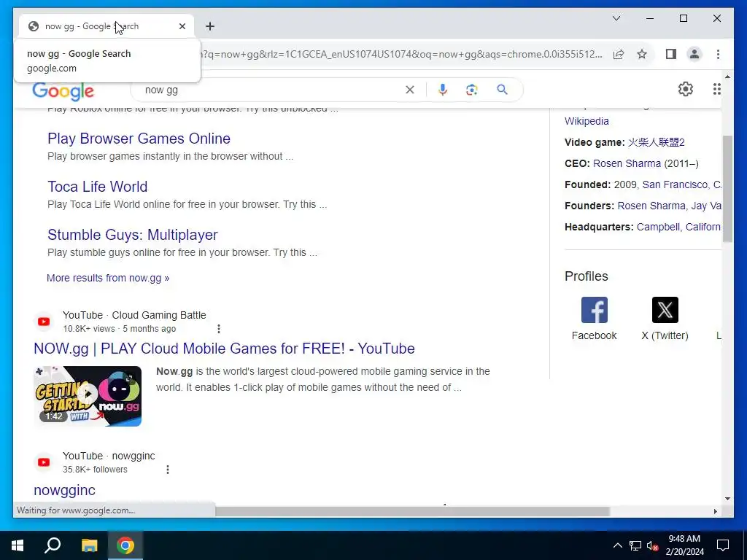
Task: Click the scroll right arrow
Action: point(715,511)
